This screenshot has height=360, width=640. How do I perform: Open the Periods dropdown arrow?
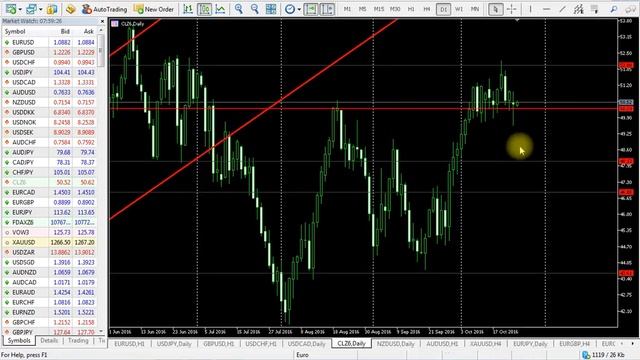pos(299,9)
